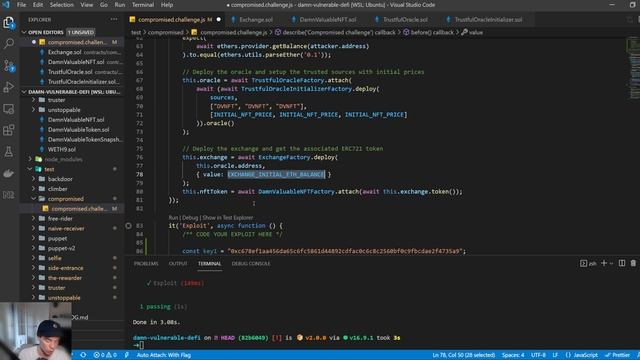Image resolution: width=640 pixels, height=360 pixels.
Task: Open the Docker view in activity bar
Action: coord(9,173)
